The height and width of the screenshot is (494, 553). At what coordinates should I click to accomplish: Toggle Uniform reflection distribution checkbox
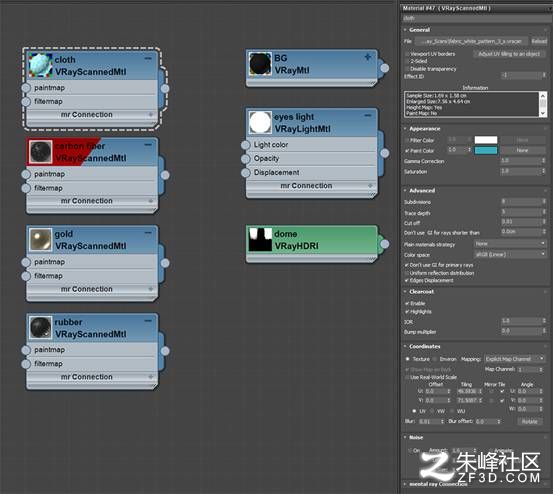point(407,273)
